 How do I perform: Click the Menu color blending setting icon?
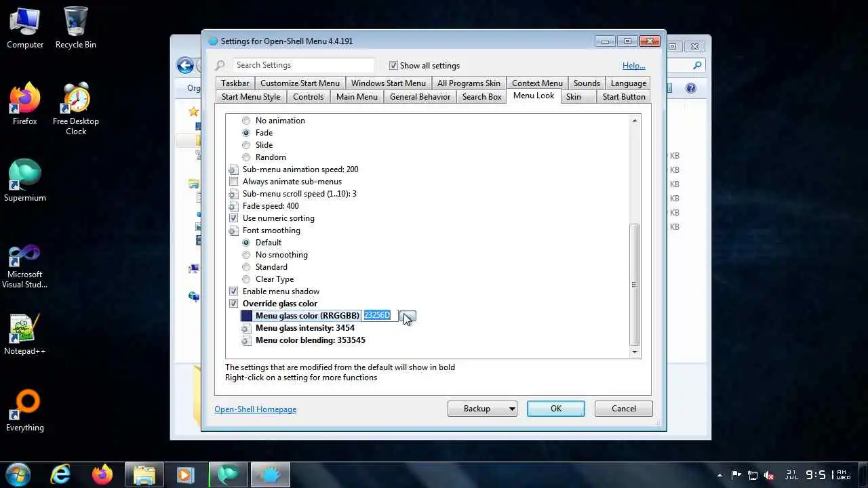pyautogui.click(x=246, y=340)
